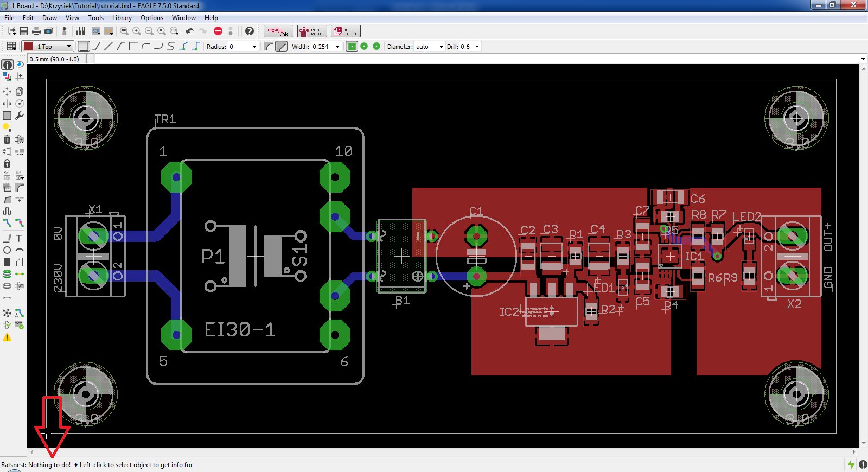Select the Change (wrench) tool

20,116
